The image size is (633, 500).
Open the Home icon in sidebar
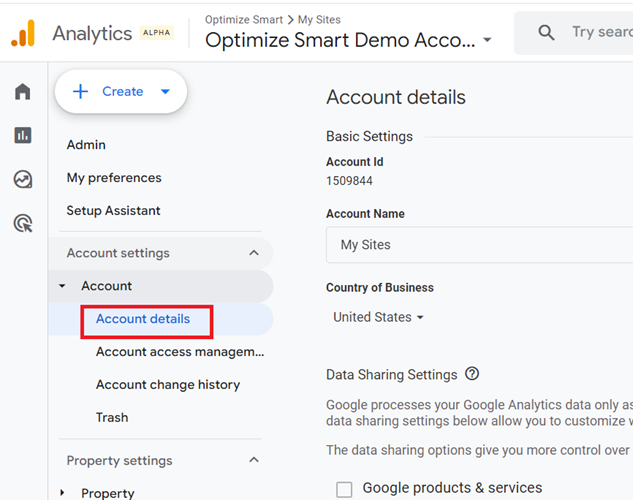23,92
